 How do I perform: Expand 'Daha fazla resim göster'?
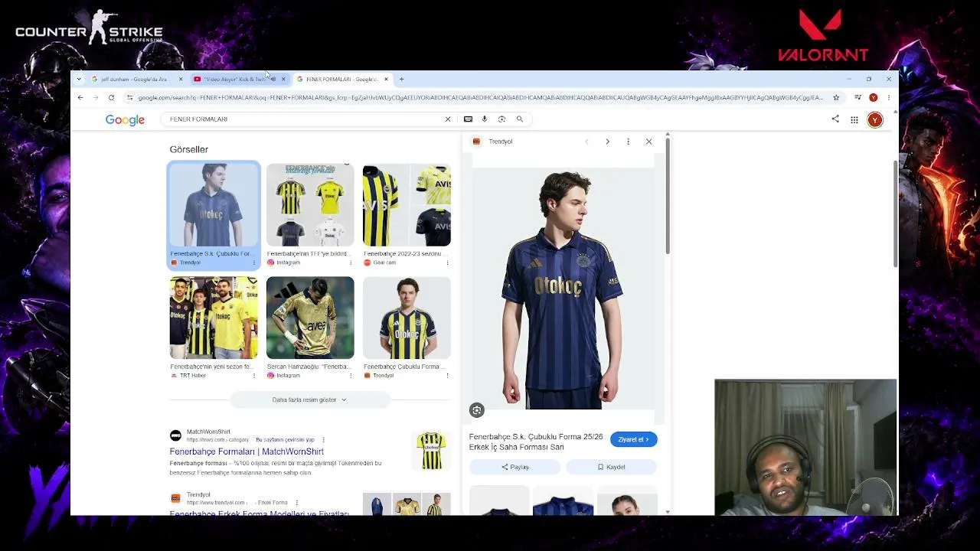point(309,399)
